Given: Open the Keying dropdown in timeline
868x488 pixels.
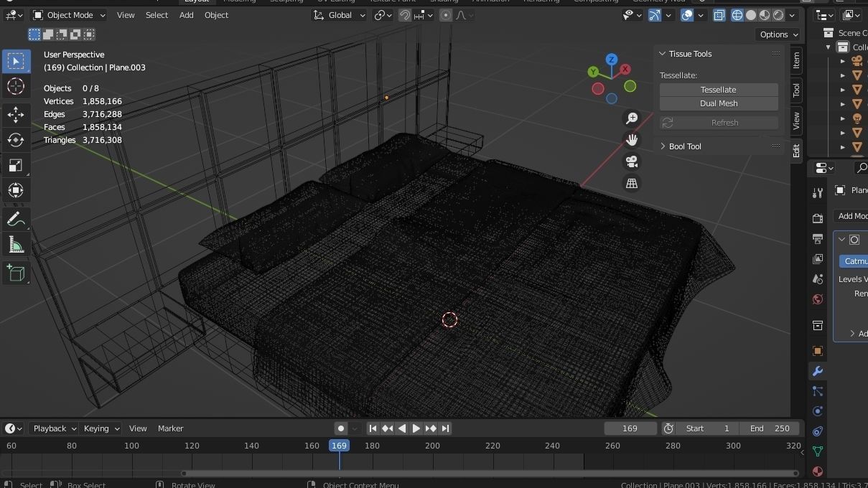Looking at the screenshot, I should coord(101,428).
